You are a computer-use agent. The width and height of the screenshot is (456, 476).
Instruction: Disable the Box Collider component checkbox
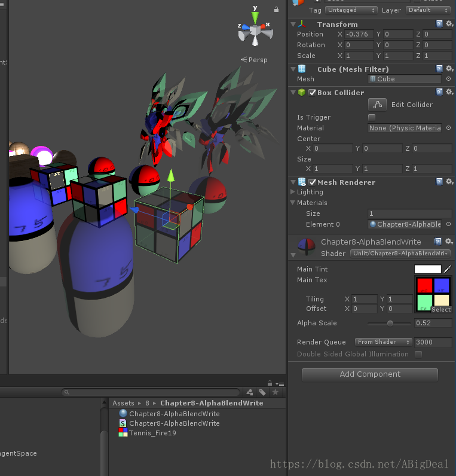click(312, 93)
